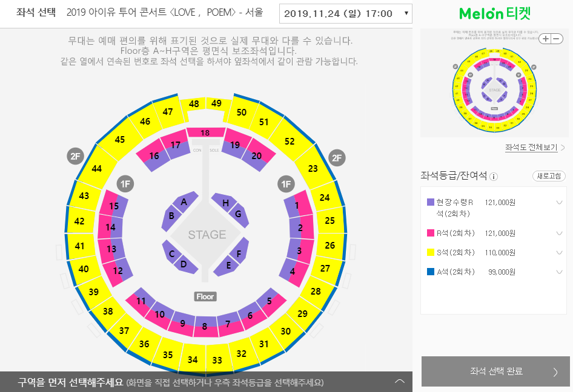573x392 pixels.
Task: Expand the 현장수령R석 grade row
Action: (x=558, y=203)
